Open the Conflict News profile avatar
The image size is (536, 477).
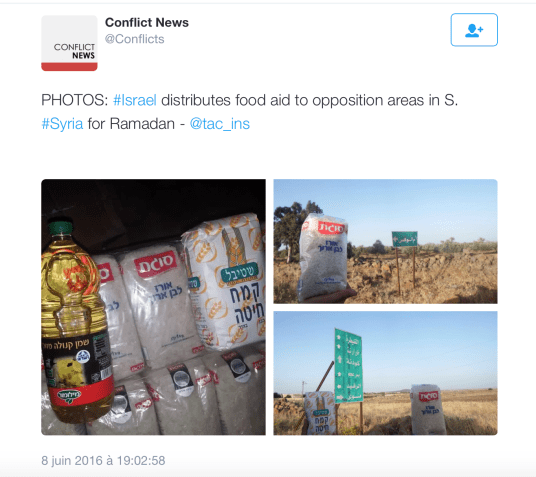point(69,43)
